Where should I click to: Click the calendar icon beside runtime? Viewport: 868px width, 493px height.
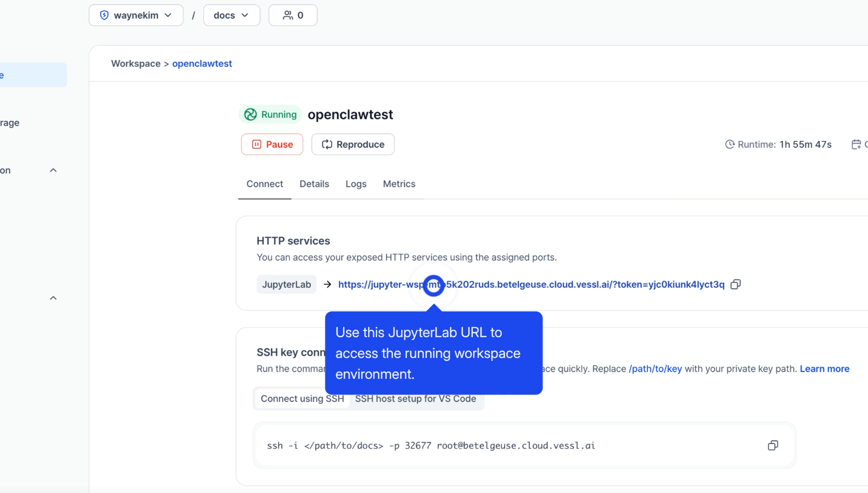tap(856, 144)
